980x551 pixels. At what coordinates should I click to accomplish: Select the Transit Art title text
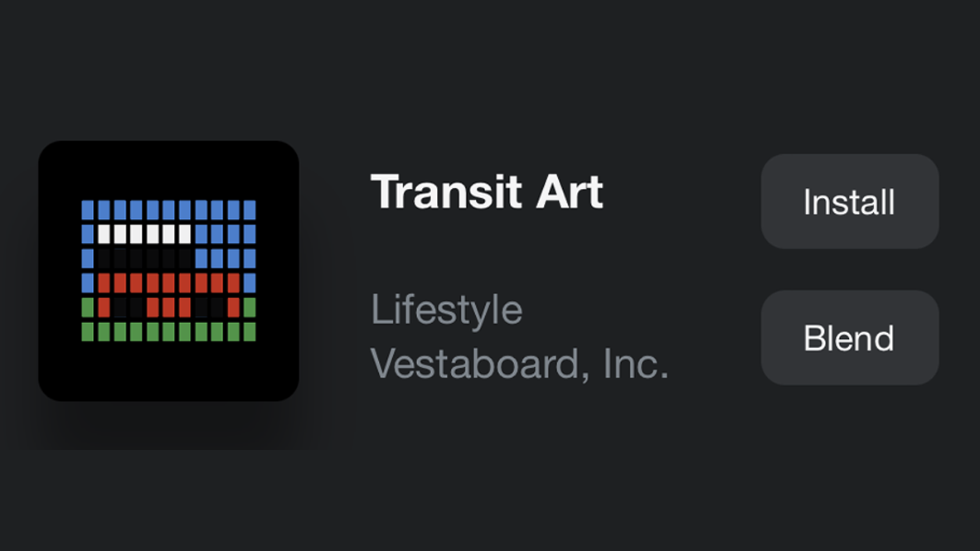(487, 192)
